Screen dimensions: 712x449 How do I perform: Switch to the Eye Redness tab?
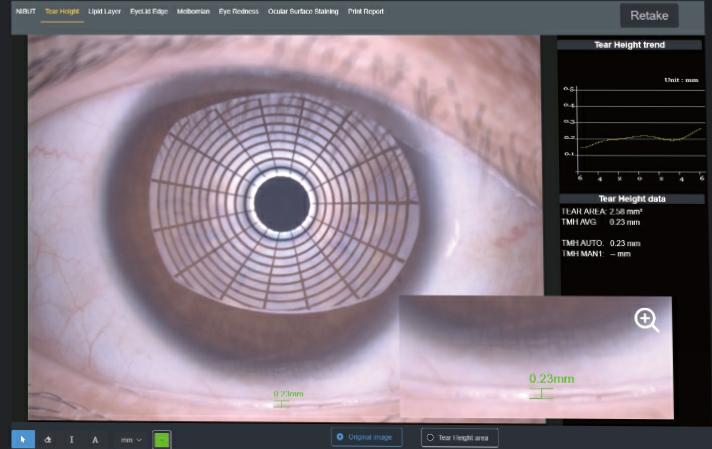point(239,12)
